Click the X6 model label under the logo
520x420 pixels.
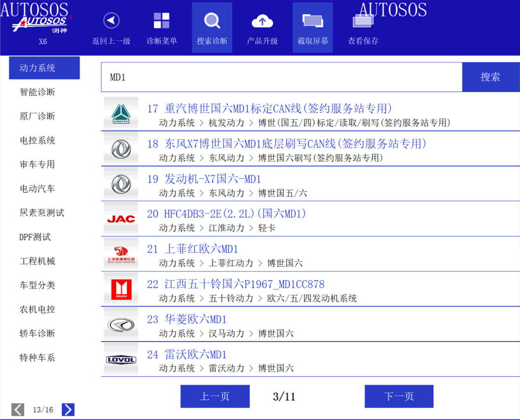click(43, 42)
